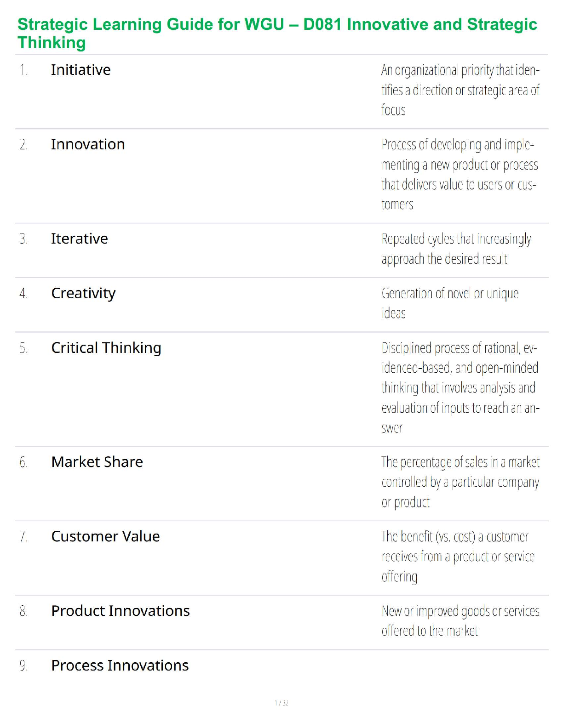Select the "benefit (vs. cost)" definition text
This screenshot has height=728, width=563.
click(x=458, y=556)
